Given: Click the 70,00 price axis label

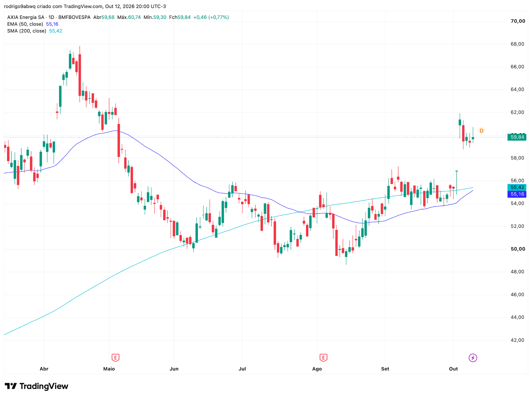Looking at the screenshot, I should coord(518,21).
